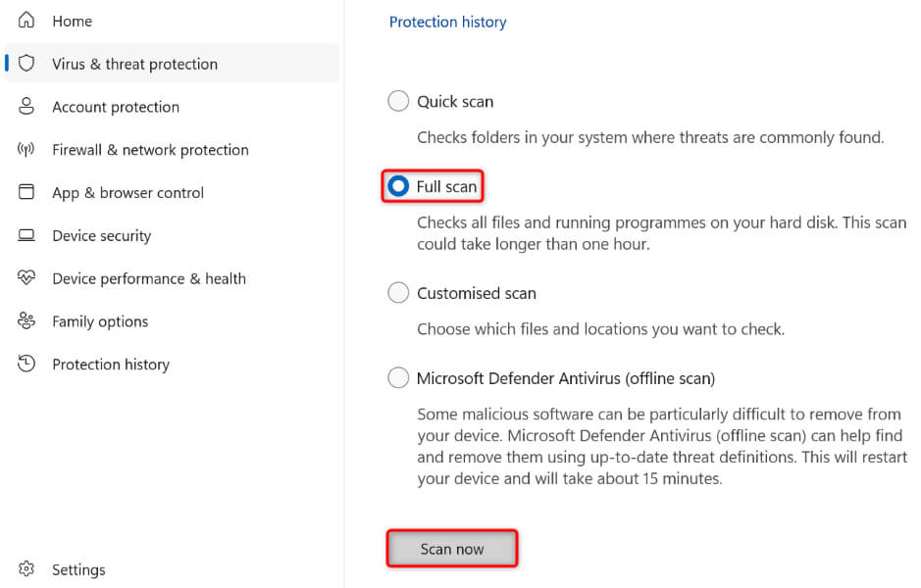Viewport: 921px width, 588px height.
Task: Choose the Customised scan radio option
Action: pyautogui.click(x=398, y=293)
